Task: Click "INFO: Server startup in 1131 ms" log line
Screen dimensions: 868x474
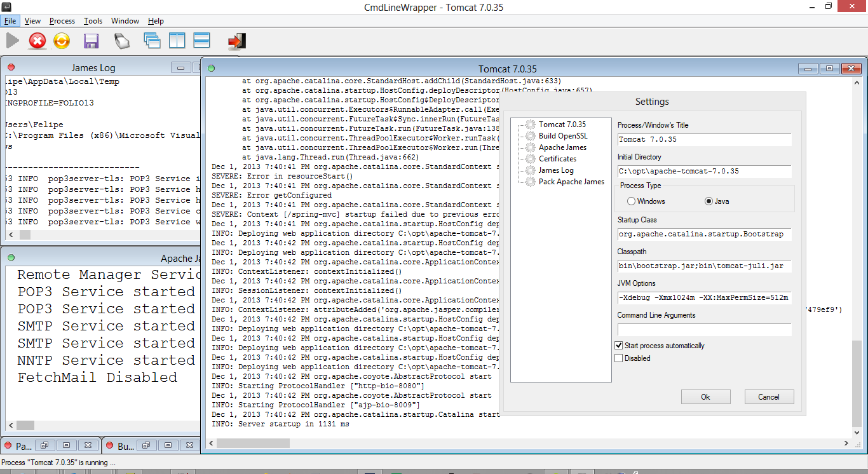Action: pyautogui.click(x=280, y=424)
